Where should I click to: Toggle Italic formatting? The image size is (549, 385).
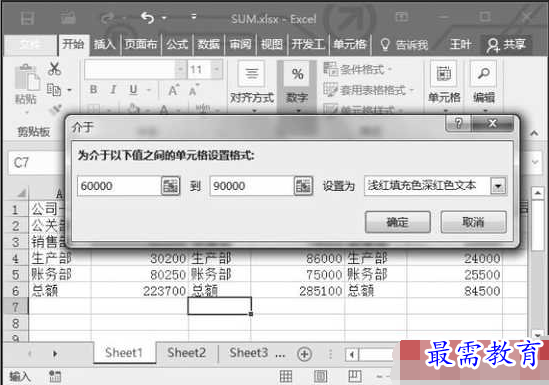113,90
